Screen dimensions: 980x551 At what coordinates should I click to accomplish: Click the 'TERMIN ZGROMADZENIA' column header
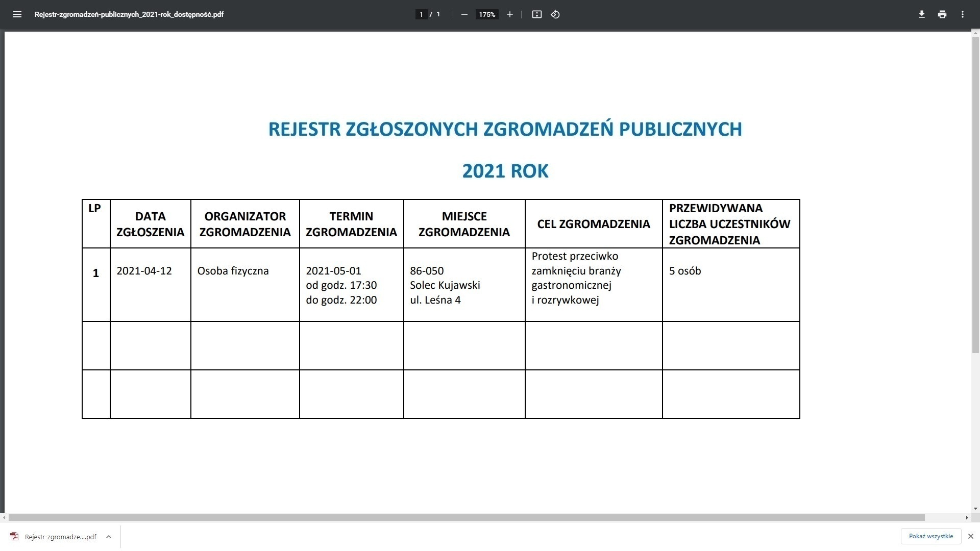coord(351,224)
